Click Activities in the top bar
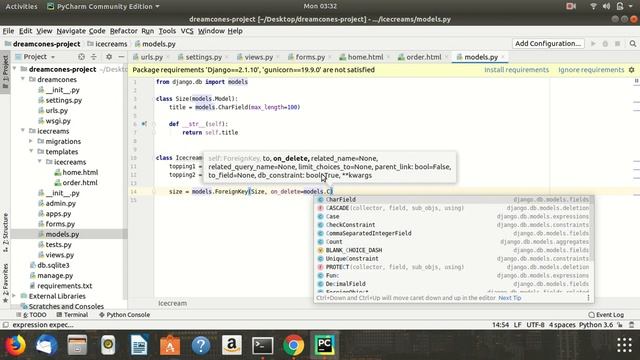The width and height of the screenshot is (640, 360). click(x=21, y=6)
